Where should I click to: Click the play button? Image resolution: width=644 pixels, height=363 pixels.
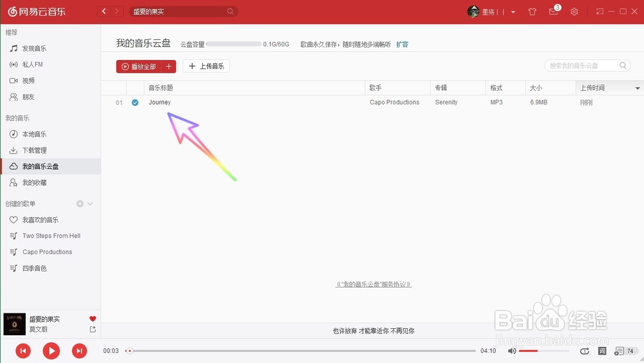pos(52,351)
